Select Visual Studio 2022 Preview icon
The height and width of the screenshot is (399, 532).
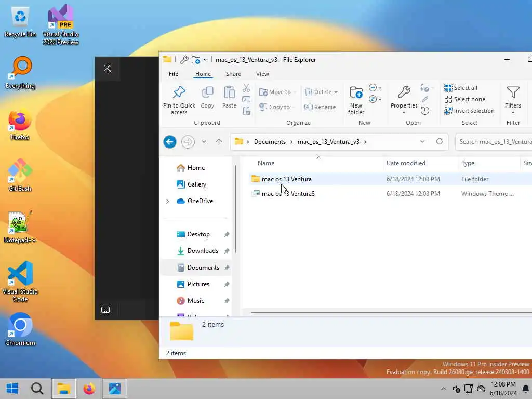[61, 25]
